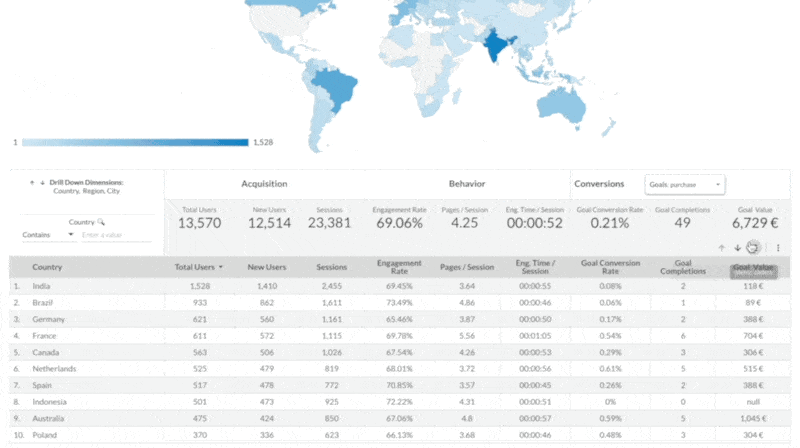Viewport: 800px width, 448px height.
Task: Click the Conversions section heading
Action: [599, 184]
